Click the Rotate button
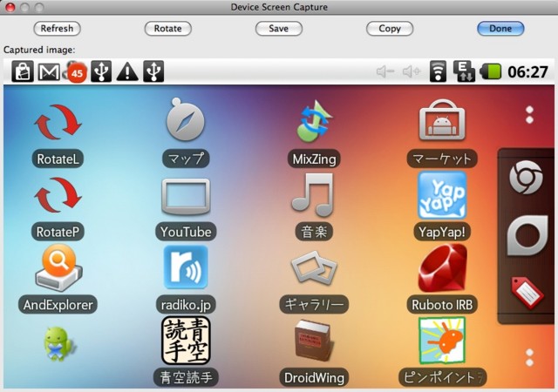 point(167,29)
